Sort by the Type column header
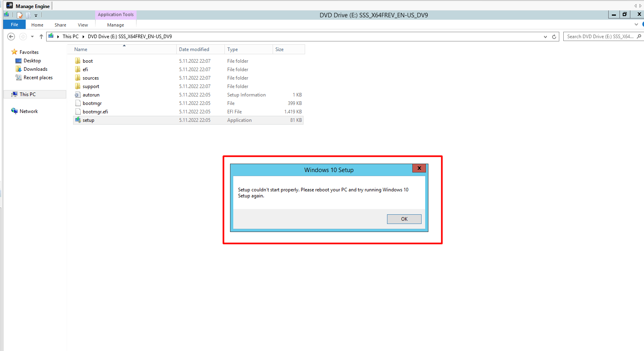 point(249,49)
